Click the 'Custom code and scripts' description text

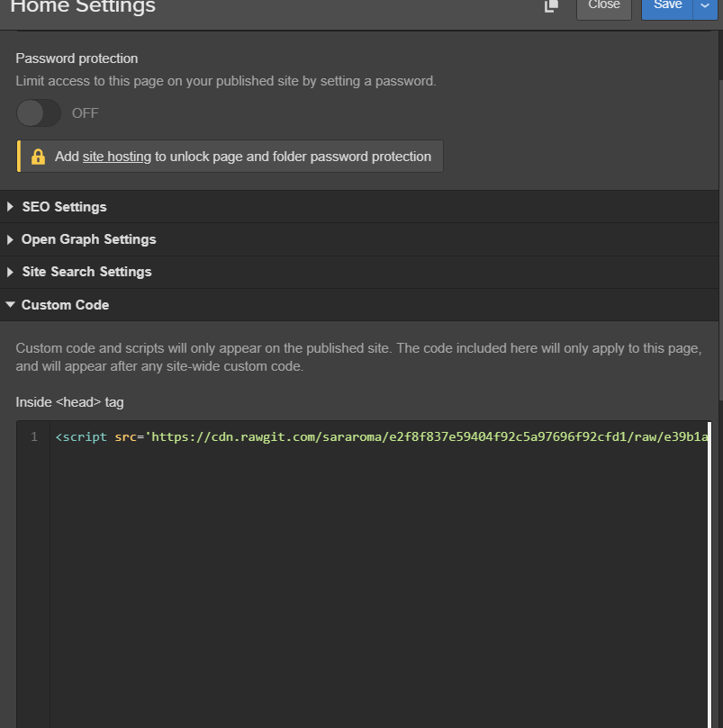358,357
